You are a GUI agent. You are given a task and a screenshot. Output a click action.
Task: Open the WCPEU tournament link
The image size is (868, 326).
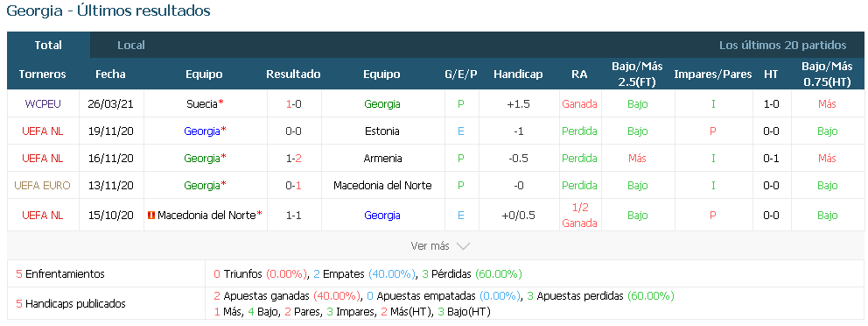tap(43, 103)
